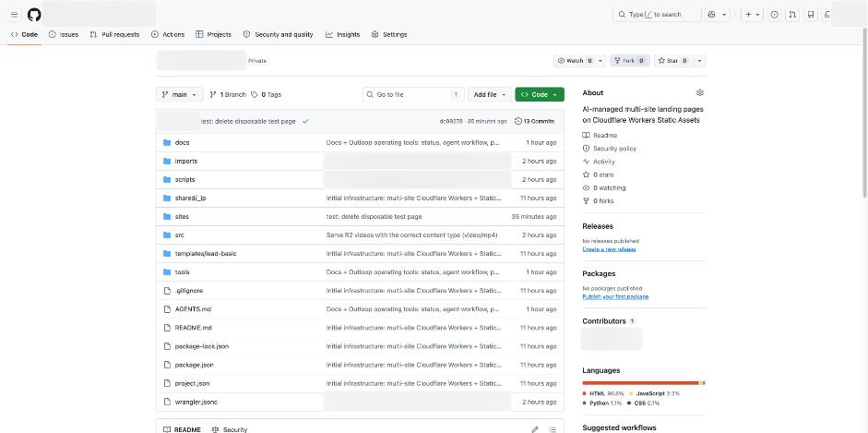Viewport: 868px width, 433px height.
Task: Open Copilot chat icon in header
Action: (712, 15)
